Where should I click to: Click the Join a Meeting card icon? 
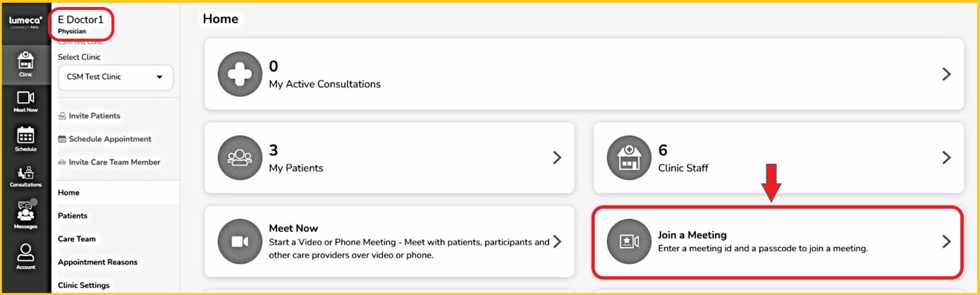click(628, 241)
